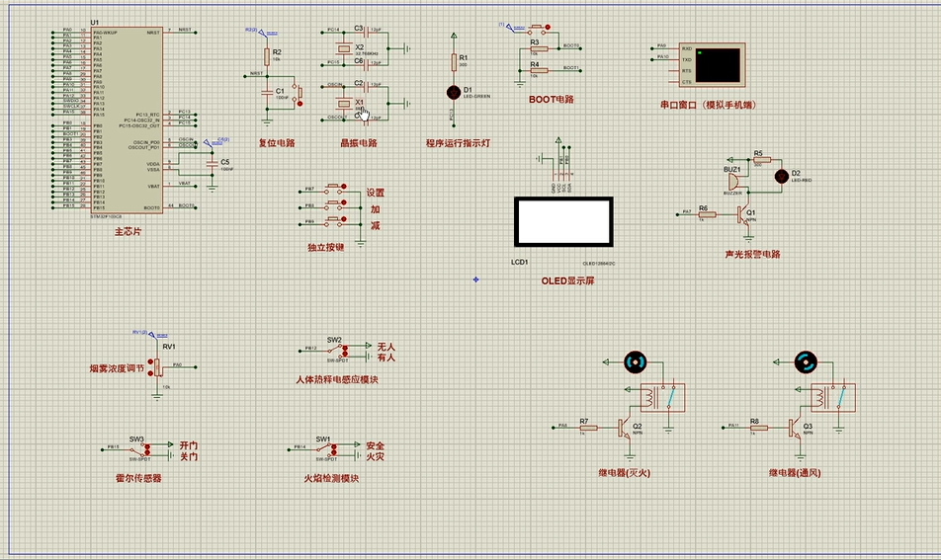Click the 开门 text beside SW3
941x560 pixels.
pyautogui.click(x=189, y=445)
